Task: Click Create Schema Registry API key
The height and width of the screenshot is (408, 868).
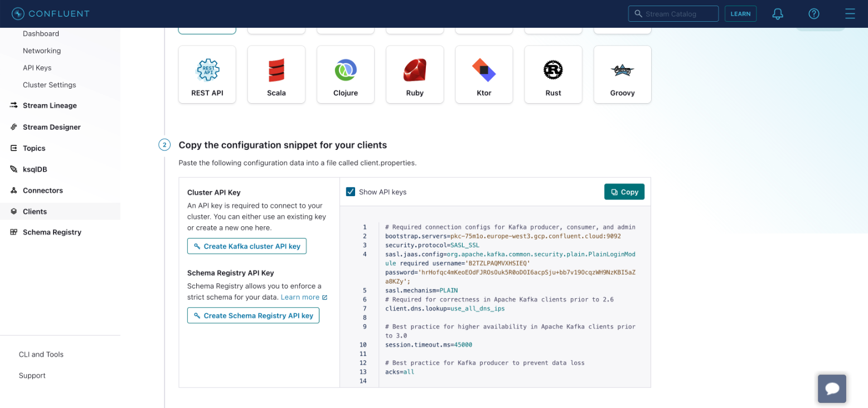Action: tap(253, 315)
